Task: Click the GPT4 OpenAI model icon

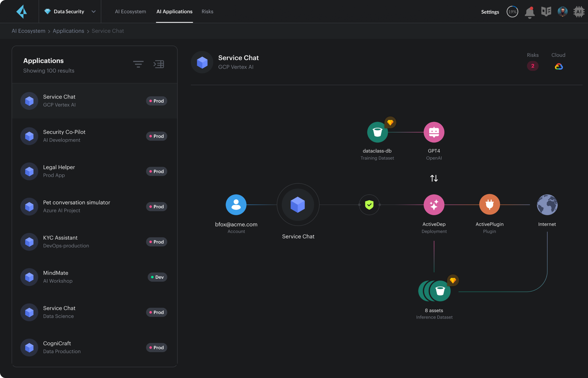Action: click(x=434, y=132)
